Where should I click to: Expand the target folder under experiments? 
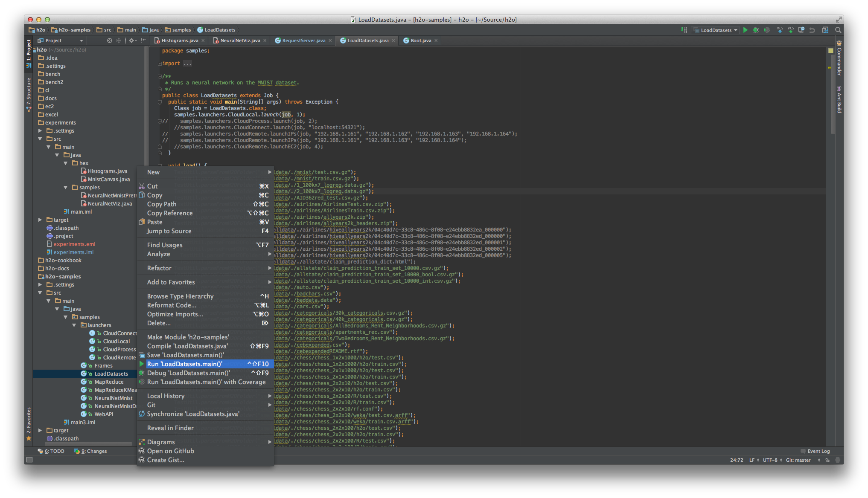tap(40, 220)
